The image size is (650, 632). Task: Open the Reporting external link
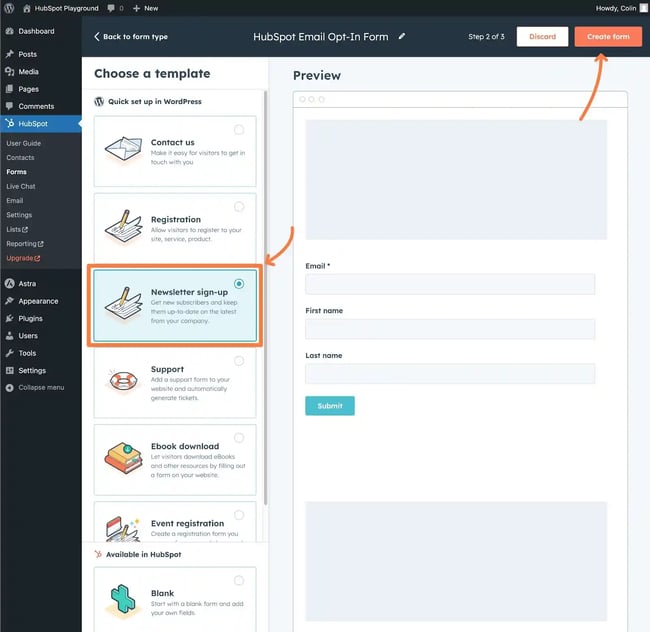coord(25,244)
